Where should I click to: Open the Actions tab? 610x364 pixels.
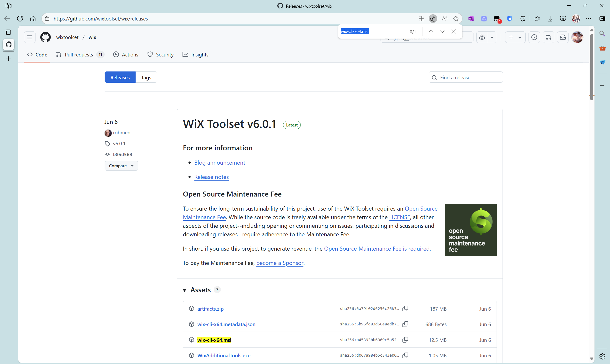126,55
